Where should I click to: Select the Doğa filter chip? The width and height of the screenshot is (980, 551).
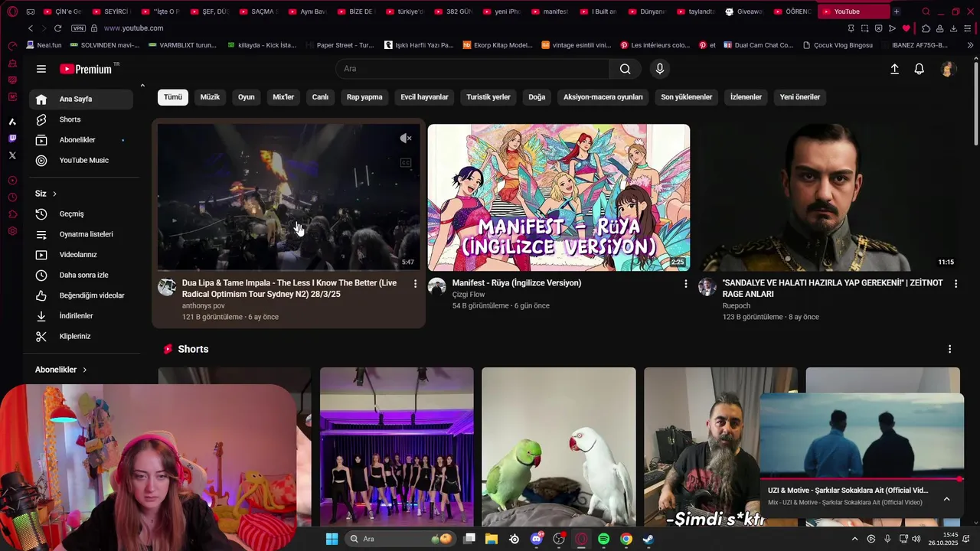(x=537, y=97)
